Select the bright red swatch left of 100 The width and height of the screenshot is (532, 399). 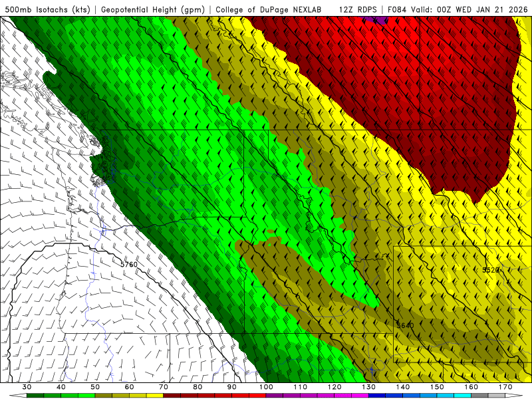[257, 396]
